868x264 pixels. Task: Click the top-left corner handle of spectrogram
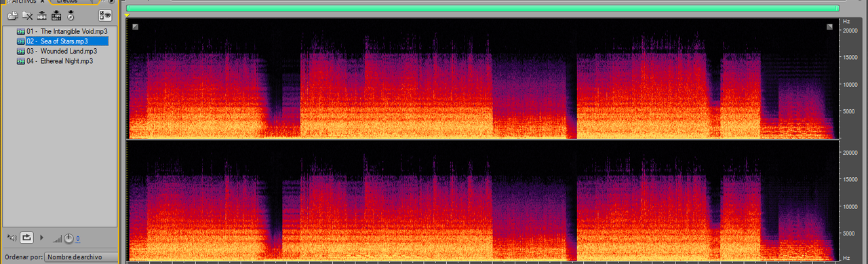tap(135, 26)
